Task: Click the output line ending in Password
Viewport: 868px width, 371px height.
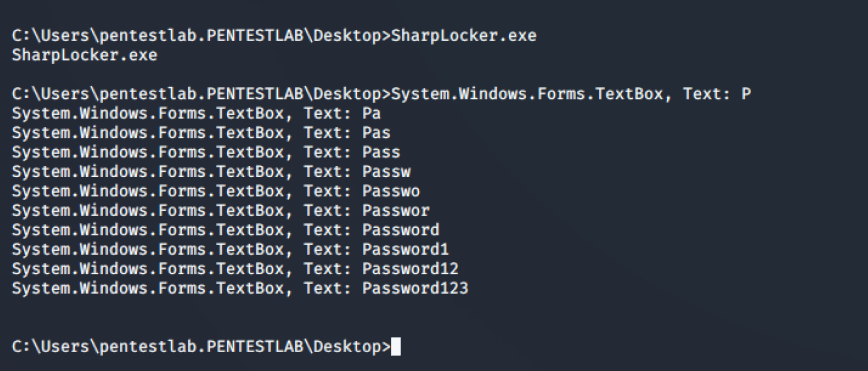Action: point(225,230)
